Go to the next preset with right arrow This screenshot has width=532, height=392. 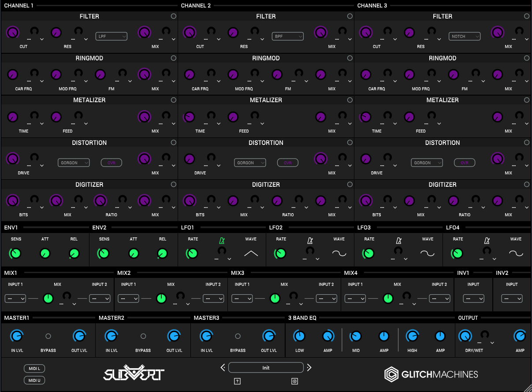coord(309,367)
